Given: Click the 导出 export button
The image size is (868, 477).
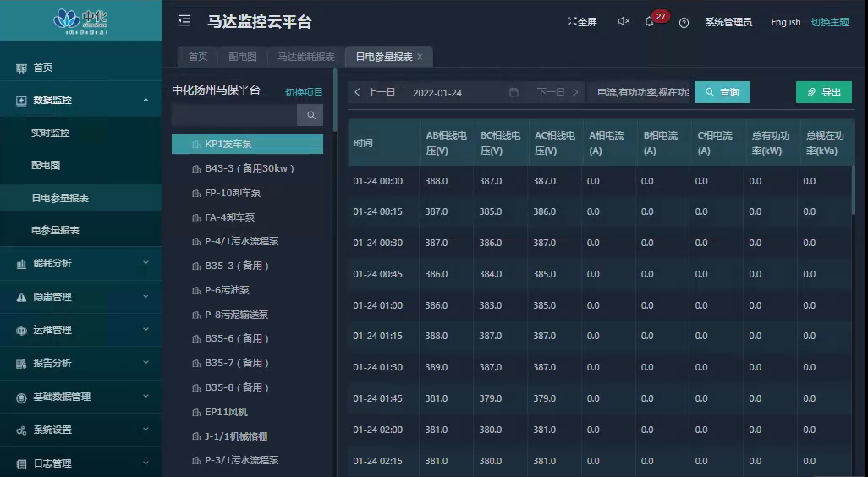Looking at the screenshot, I should [823, 92].
